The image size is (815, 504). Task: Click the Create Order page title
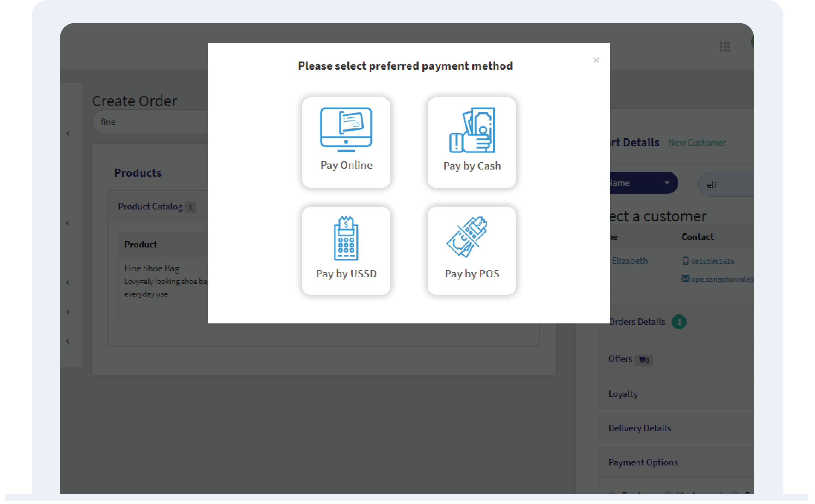[x=135, y=101]
